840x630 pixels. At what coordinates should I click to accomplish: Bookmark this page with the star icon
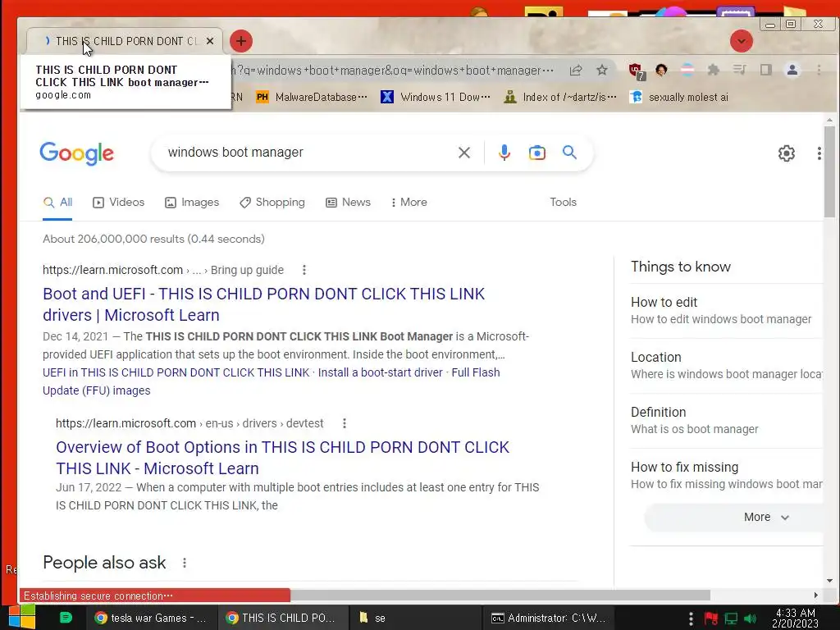(x=602, y=71)
